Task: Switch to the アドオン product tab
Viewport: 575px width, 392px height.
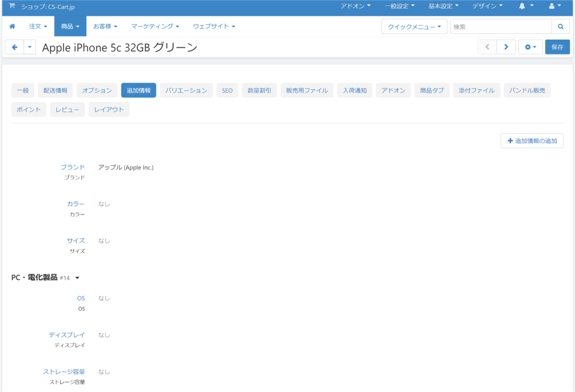Action: 393,91
